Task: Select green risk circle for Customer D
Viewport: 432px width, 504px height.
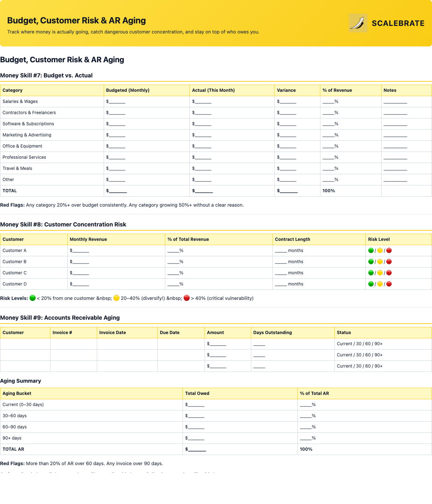Action: pyautogui.click(x=371, y=284)
